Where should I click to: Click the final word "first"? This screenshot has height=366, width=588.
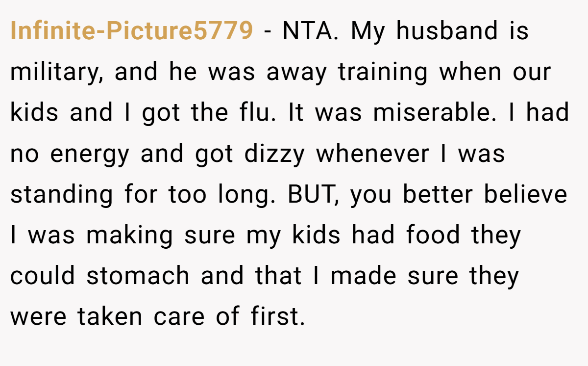[278, 317]
